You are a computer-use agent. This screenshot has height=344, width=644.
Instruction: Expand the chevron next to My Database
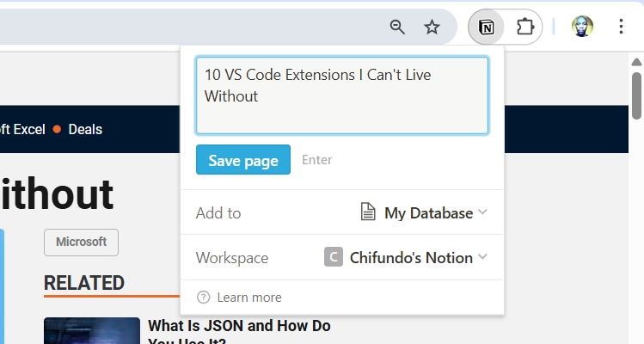(482, 212)
